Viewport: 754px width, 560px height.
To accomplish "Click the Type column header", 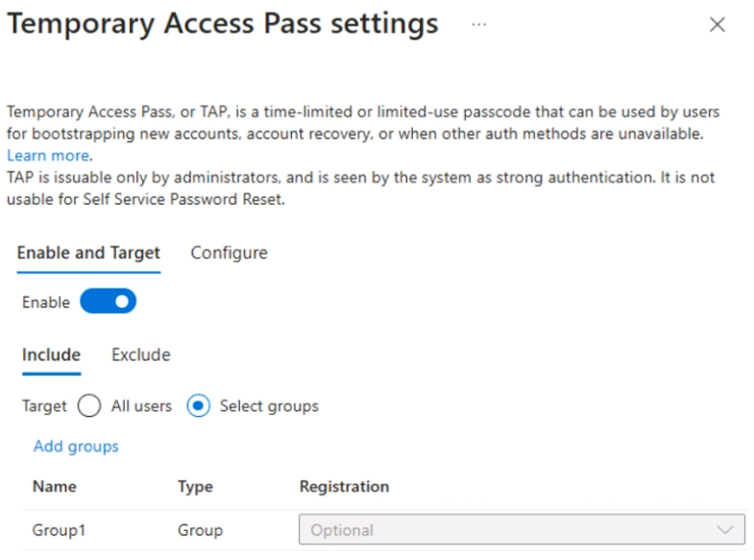I will (x=195, y=487).
